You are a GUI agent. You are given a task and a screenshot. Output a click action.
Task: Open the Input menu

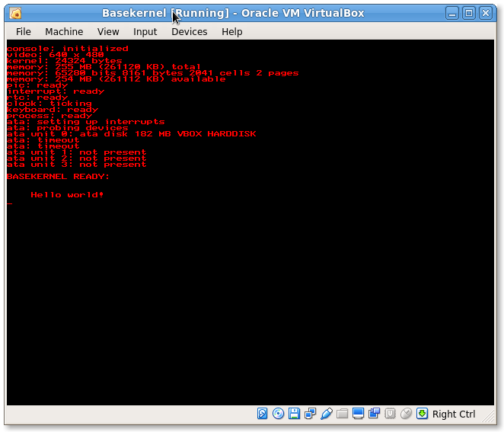tap(145, 31)
